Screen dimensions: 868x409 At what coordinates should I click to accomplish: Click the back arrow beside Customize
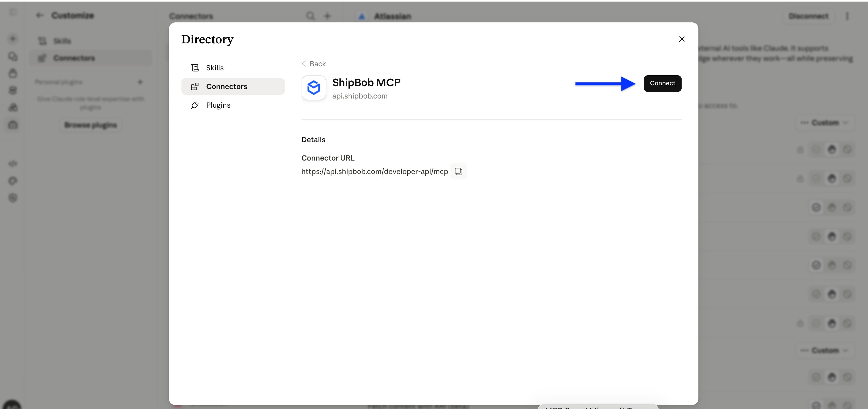point(40,15)
